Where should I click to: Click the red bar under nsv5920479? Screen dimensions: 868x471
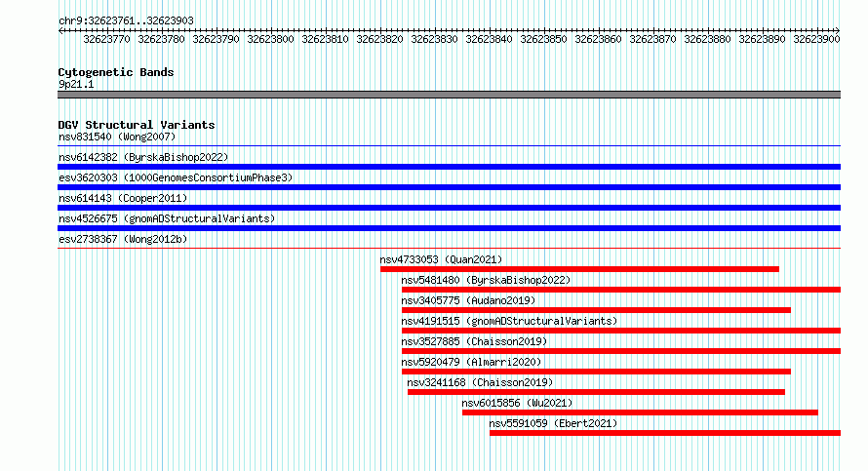596,372
